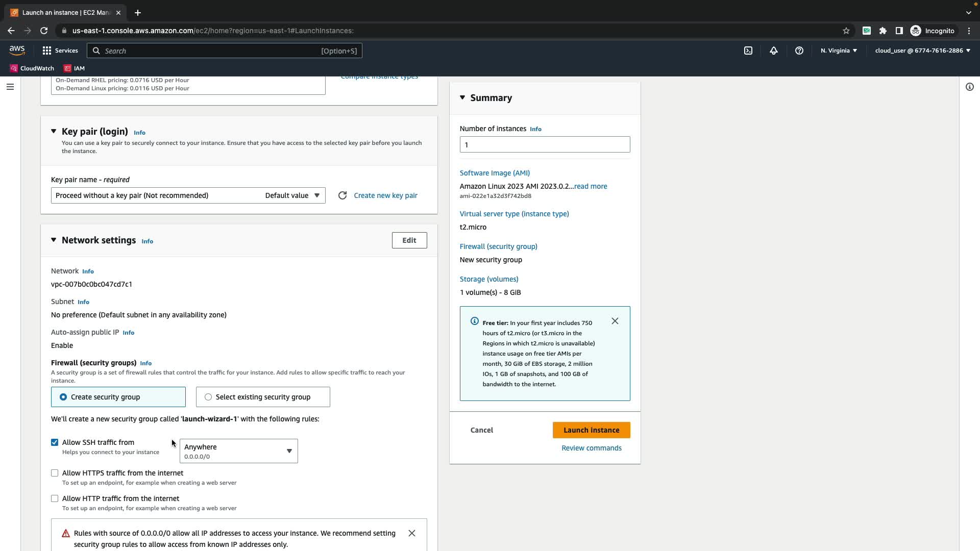The width and height of the screenshot is (980, 551).
Task: Open the notifications bell icon
Action: coord(774,51)
